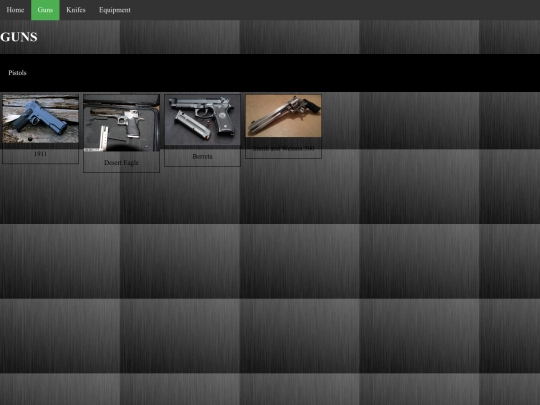
Task: Open the Desert Eagle thumbnail image
Action: tap(121, 123)
